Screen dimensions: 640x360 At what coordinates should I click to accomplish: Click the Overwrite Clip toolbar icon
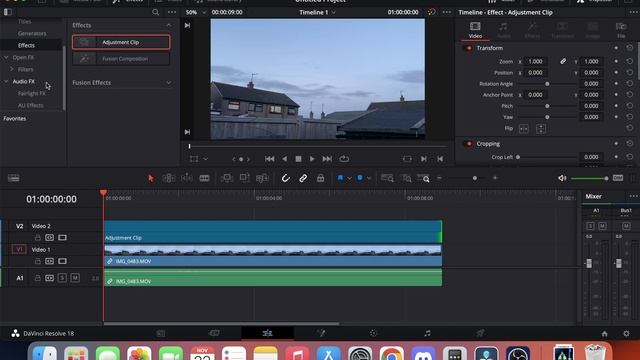244,178
